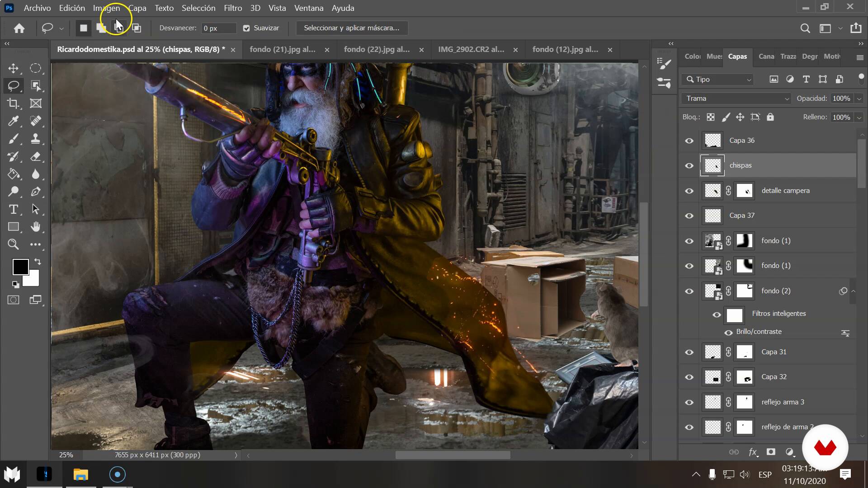Select the Lasso tool in toolbar
868x488 pixels.
point(13,85)
